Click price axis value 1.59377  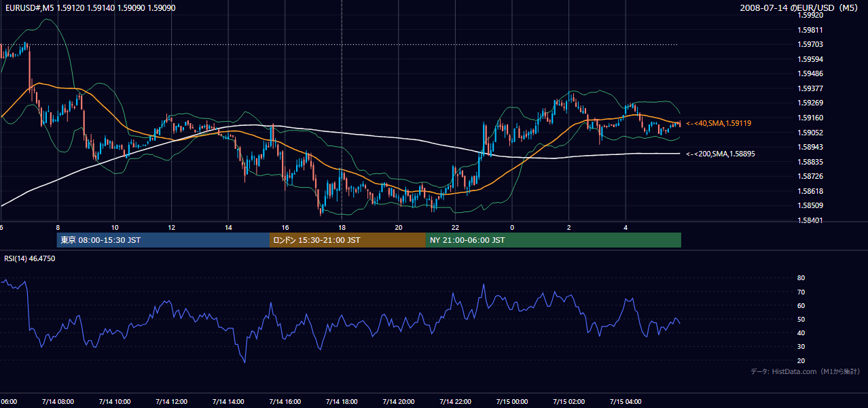coord(810,88)
